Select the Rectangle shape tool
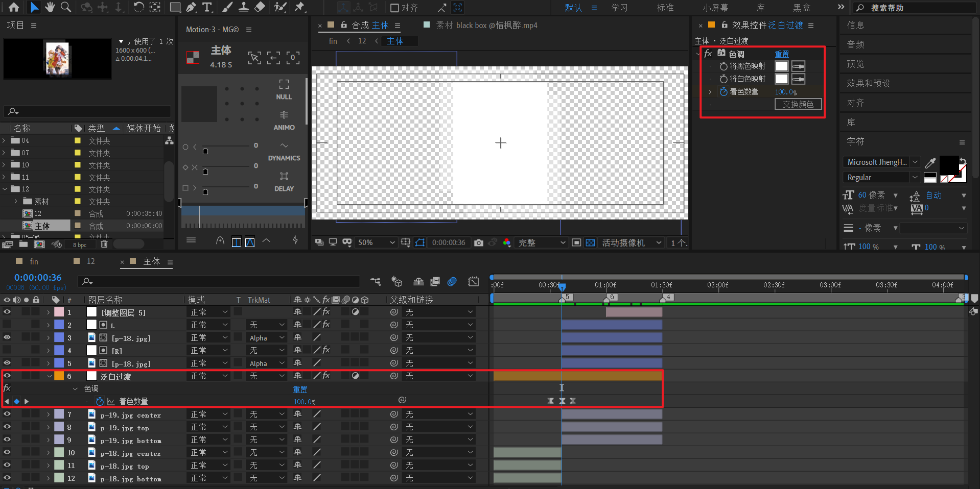The width and height of the screenshot is (980, 489). 175,7
